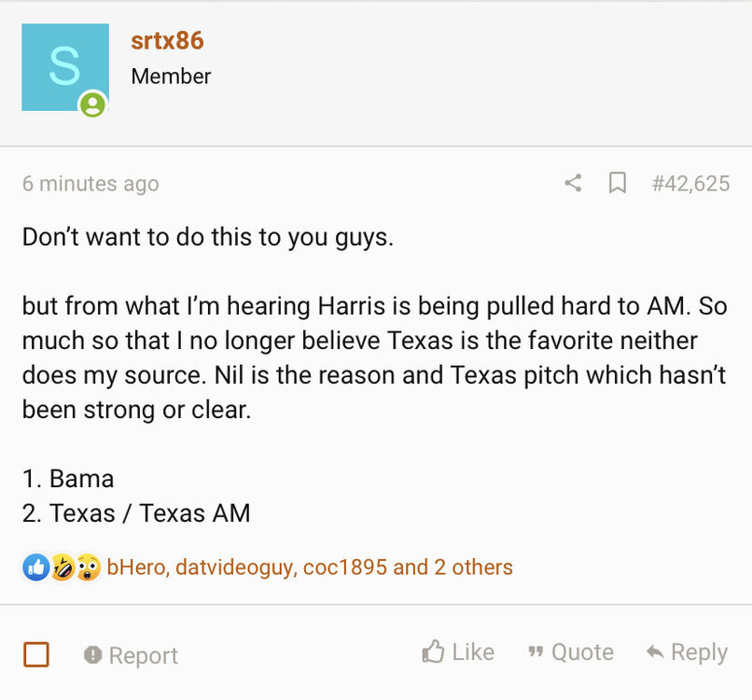
Task: Reply to this post
Action: 687,651
